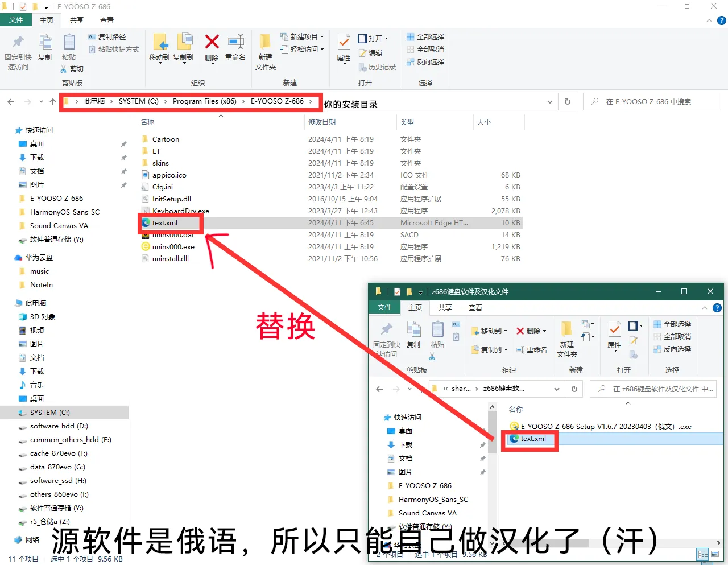728x565 pixels.
Task: Click Select all (全部选择) in main ribbon
Action: [425, 36]
